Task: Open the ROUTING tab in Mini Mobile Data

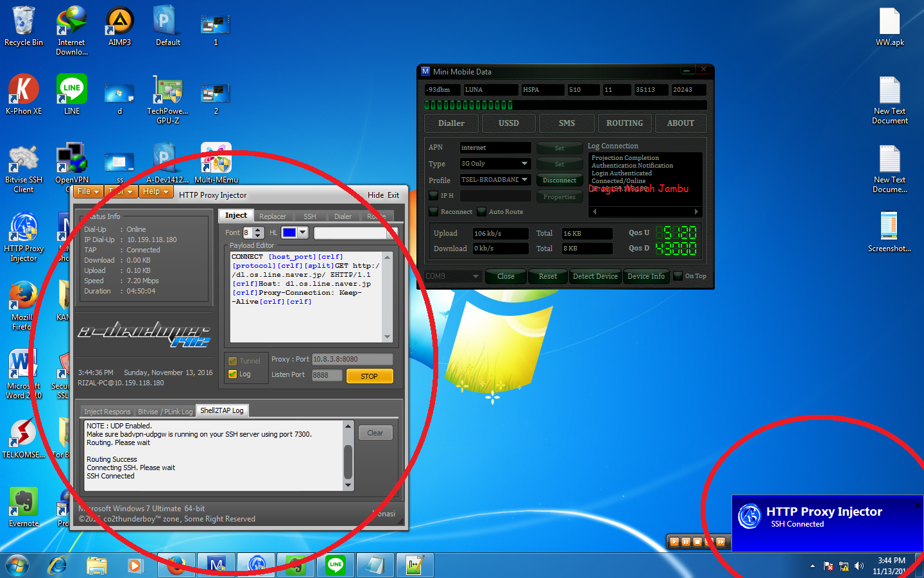Action: 624,123
